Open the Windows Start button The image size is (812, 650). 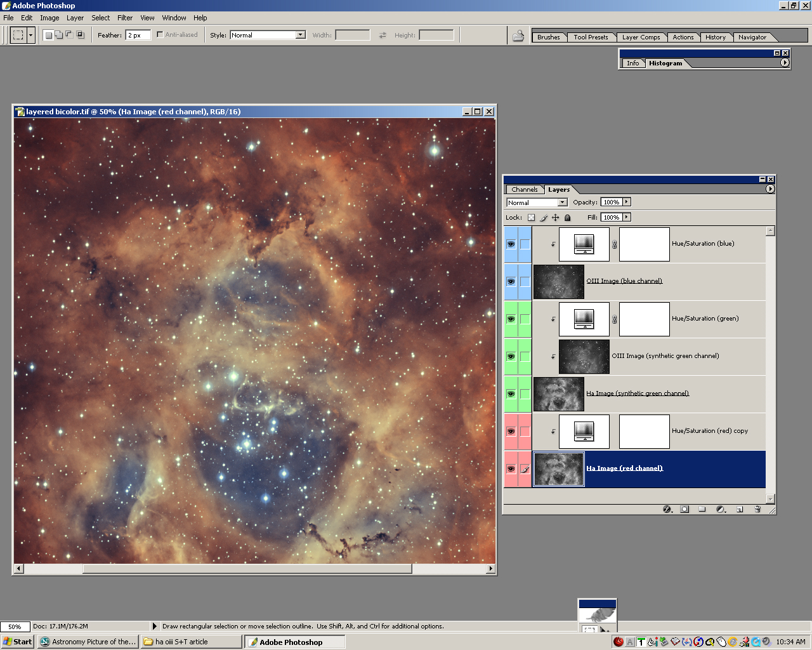[x=18, y=642]
